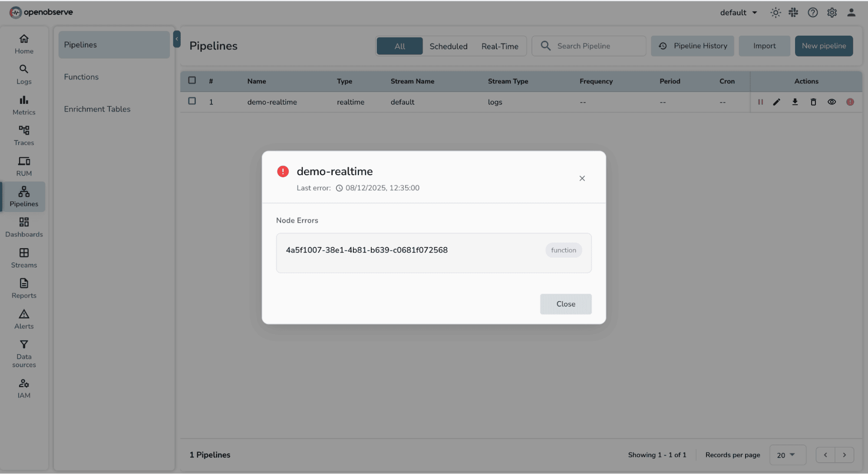This screenshot has width=868, height=474.
Task: Select all pipelines via header checkbox
Action: (x=192, y=81)
